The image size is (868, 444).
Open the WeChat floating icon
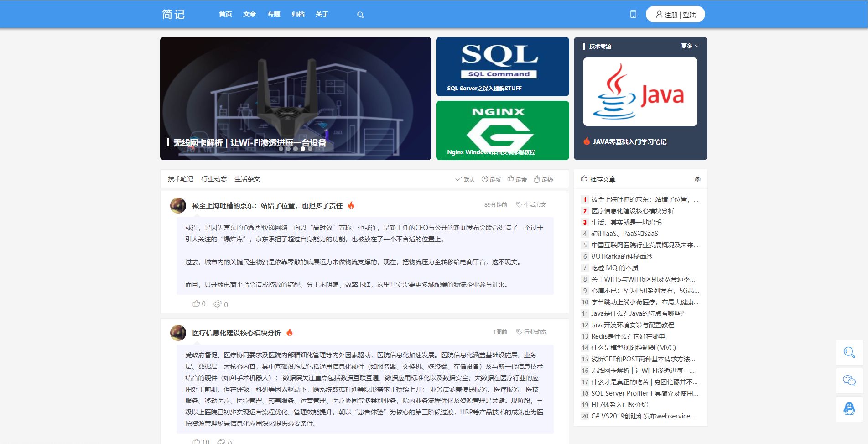pos(849,381)
